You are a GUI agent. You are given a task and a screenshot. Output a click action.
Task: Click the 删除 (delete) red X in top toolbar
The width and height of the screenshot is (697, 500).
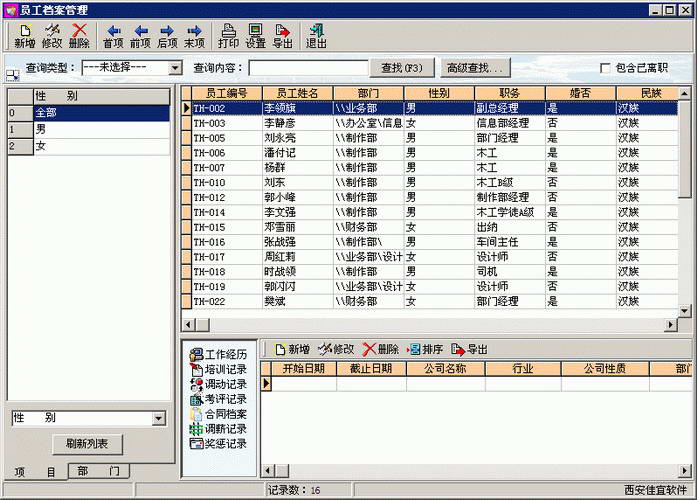point(79,36)
